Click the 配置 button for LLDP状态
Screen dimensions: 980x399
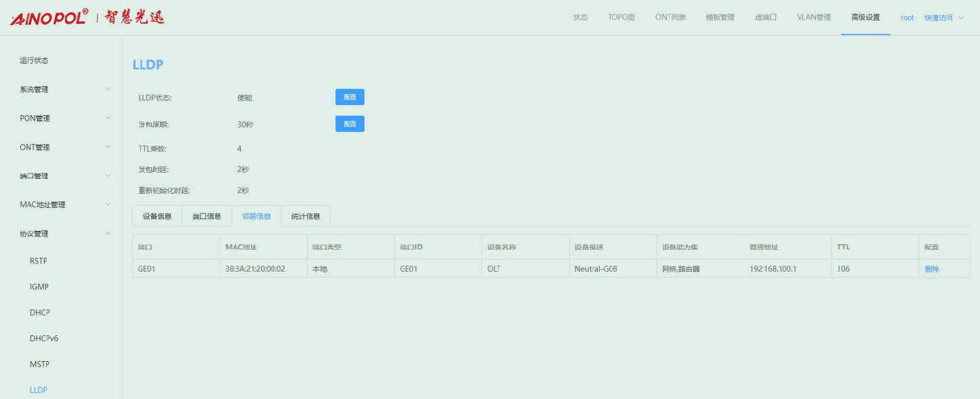pyautogui.click(x=350, y=98)
